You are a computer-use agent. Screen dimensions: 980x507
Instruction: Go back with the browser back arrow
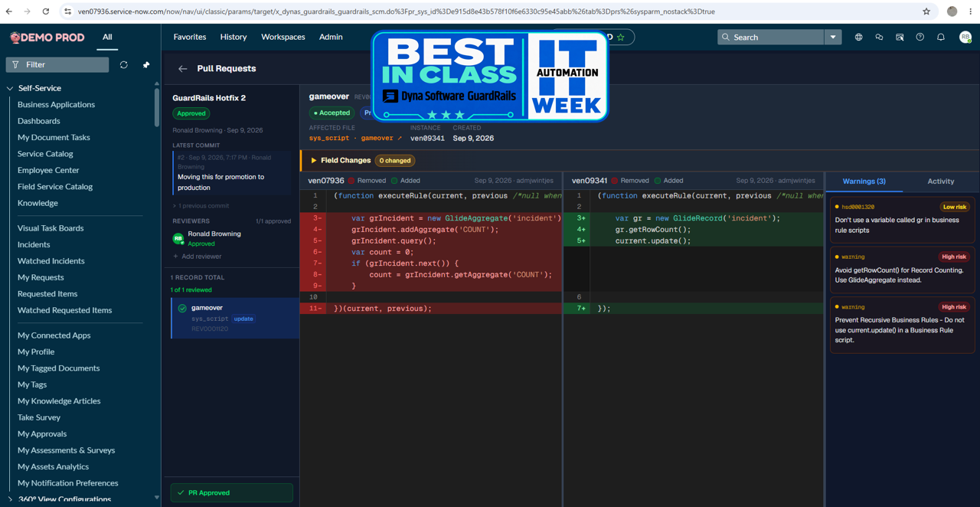tap(9, 11)
